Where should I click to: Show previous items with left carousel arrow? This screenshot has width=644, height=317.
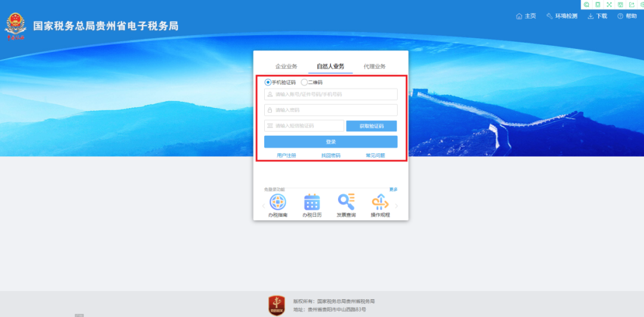[264, 206]
